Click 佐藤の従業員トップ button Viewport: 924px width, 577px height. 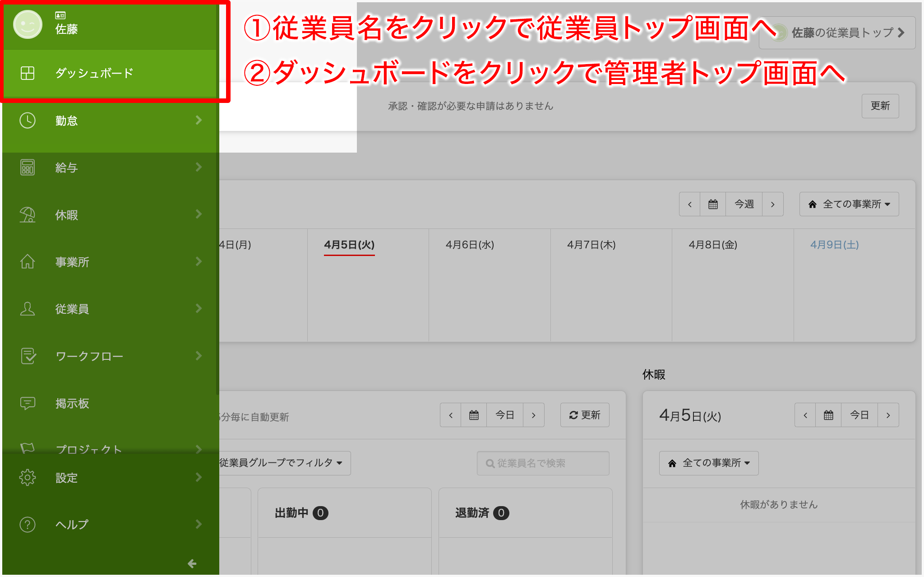point(837,33)
